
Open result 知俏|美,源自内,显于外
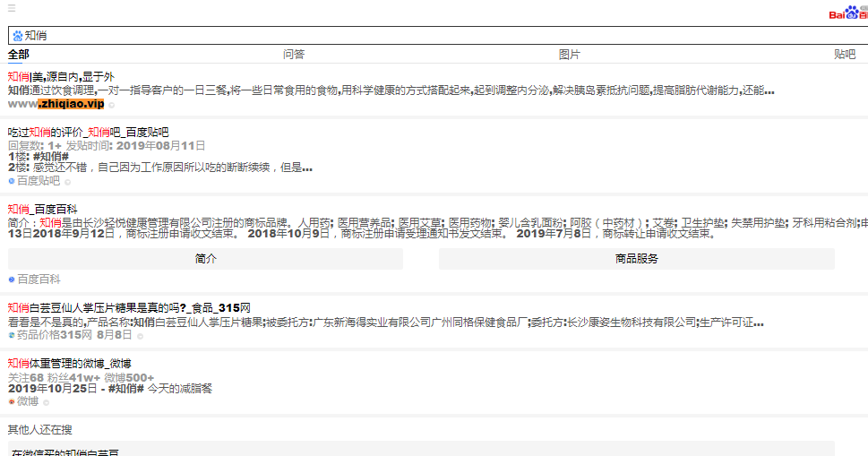(61, 76)
